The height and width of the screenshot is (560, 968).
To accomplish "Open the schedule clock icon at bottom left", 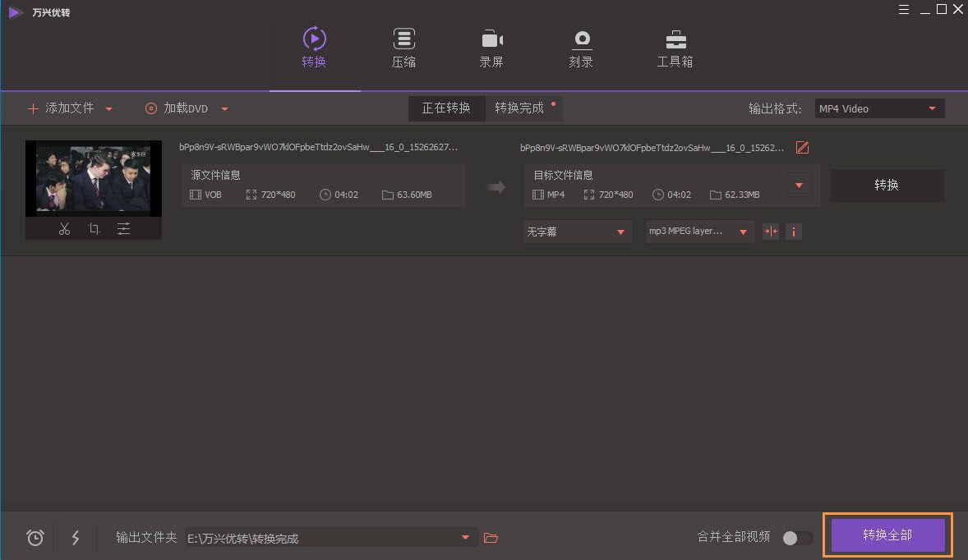I will [35, 537].
